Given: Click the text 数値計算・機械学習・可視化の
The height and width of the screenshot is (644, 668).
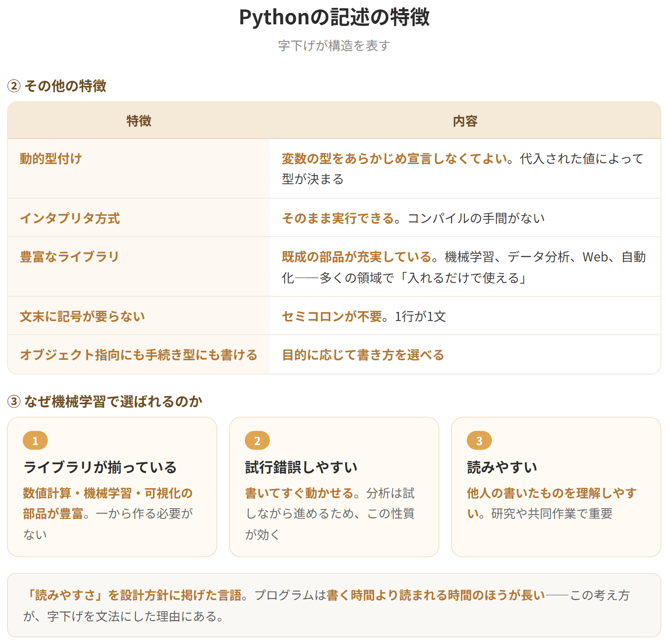Looking at the screenshot, I should pos(108,493).
